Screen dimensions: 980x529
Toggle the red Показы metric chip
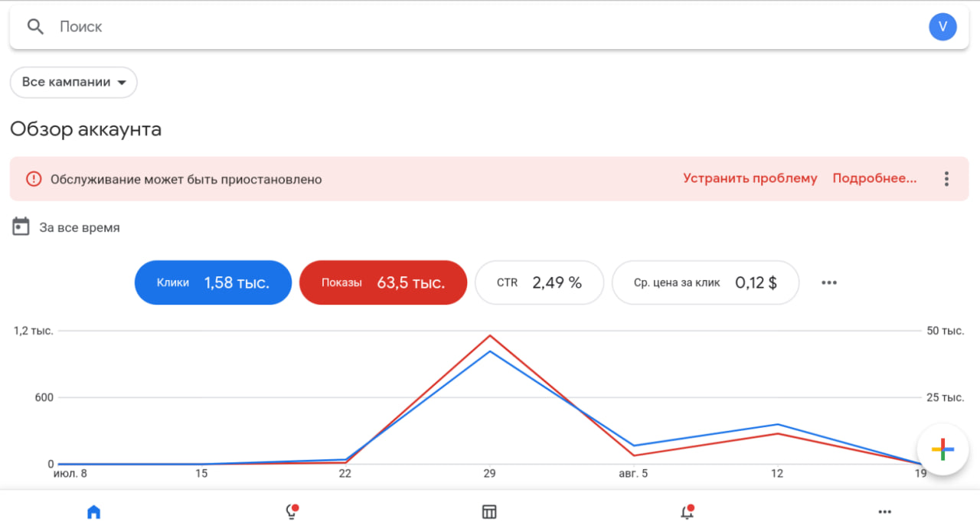[383, 282]
